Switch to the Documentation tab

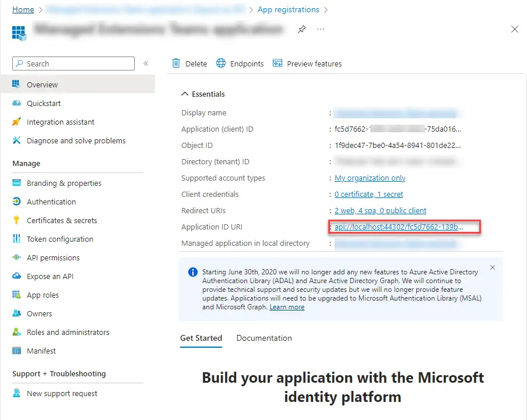pos(264,338)
